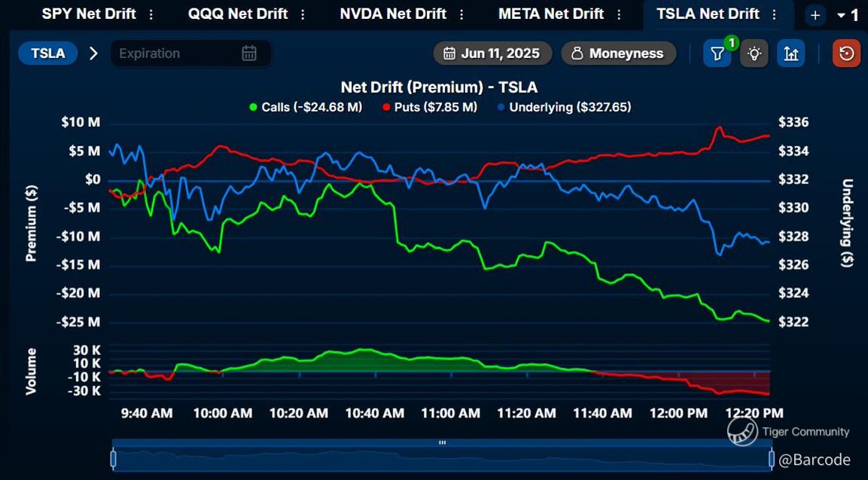868x480 pixels.
Task: Click the $328 underlying axis label
Action: 793,237
